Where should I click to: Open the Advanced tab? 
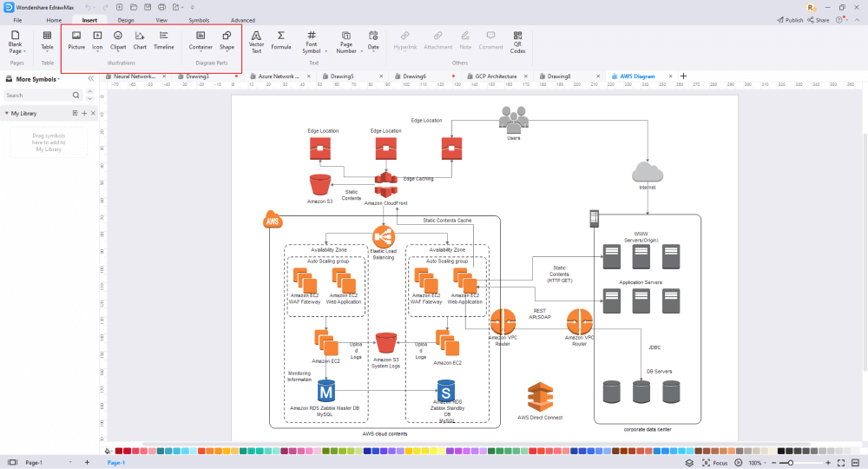[x=243, y=20]
